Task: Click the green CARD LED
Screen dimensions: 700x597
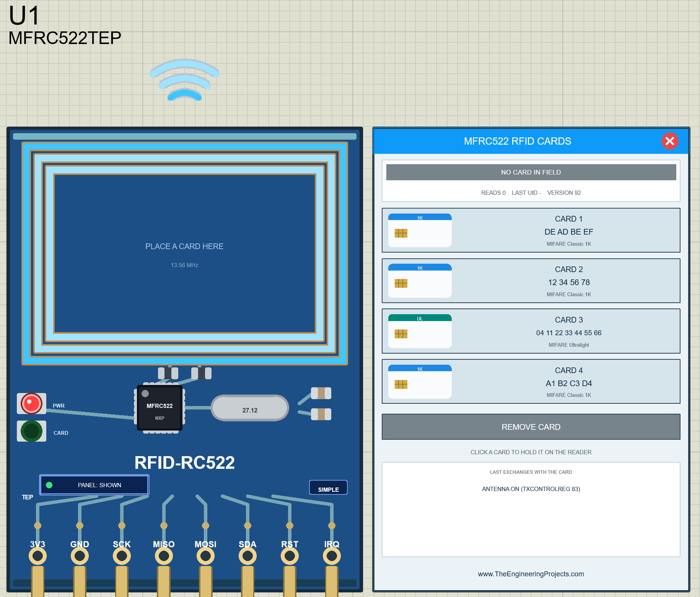Action: click(x=31, y=431)
